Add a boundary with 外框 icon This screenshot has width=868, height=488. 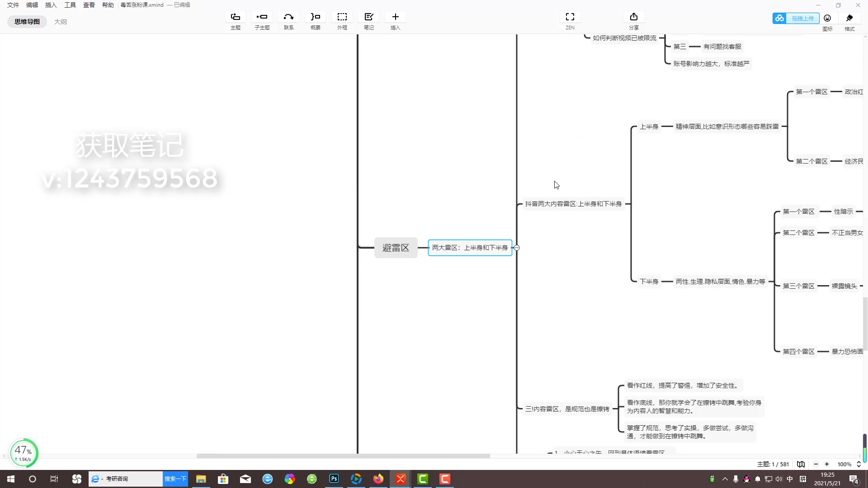click(342, 17)
